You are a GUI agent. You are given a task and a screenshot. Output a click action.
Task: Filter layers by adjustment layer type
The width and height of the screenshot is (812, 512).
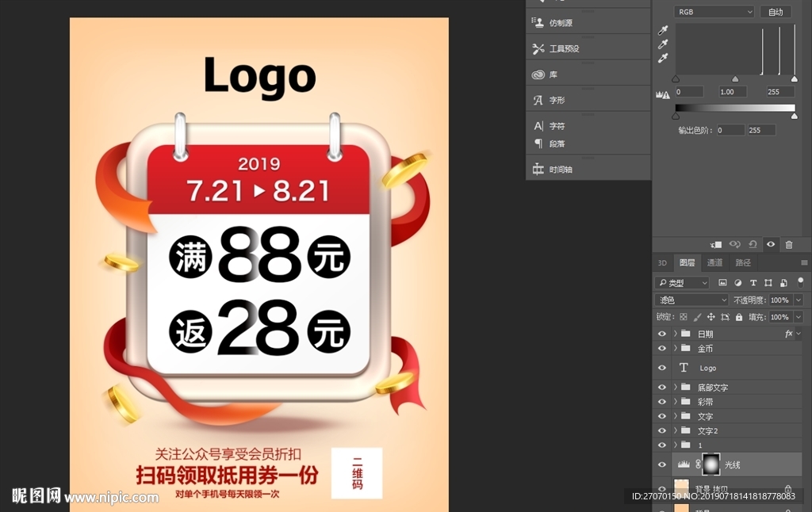(738, 283)
